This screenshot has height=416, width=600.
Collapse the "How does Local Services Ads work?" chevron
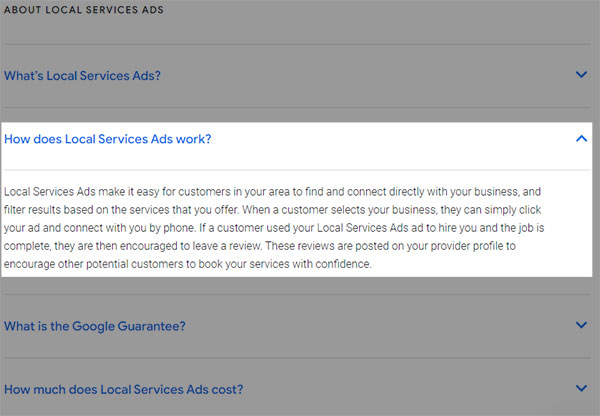pyautogui.click(x=581, y=139)
